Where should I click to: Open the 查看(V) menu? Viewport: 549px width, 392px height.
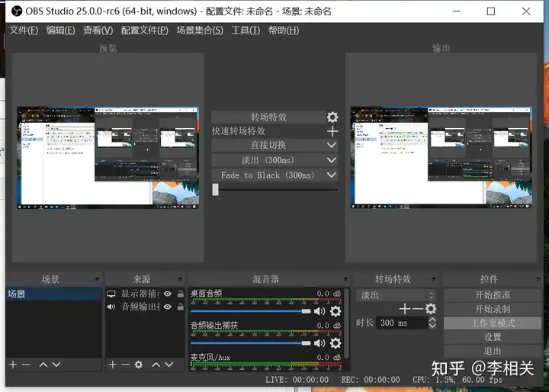tap(98, 31)
